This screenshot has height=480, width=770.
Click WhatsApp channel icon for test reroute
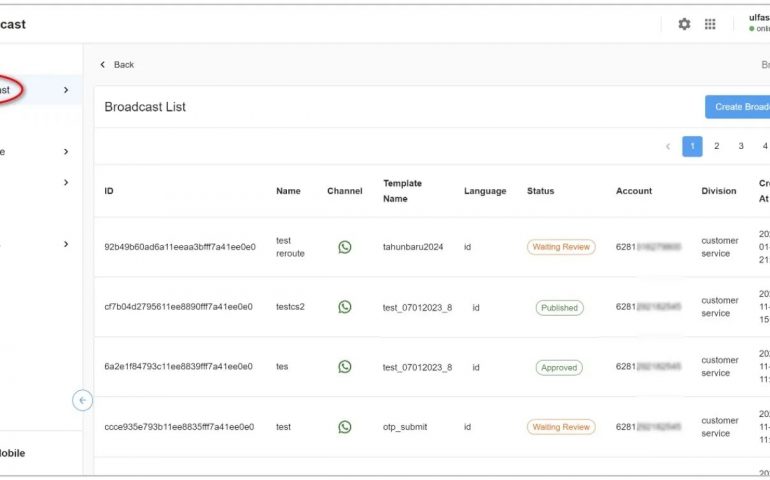[345, 247]
